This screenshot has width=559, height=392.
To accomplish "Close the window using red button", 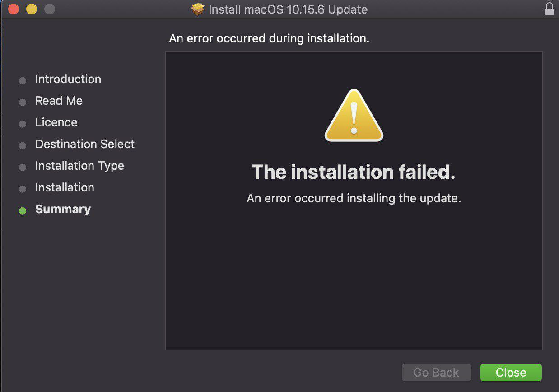I will 14,9.
